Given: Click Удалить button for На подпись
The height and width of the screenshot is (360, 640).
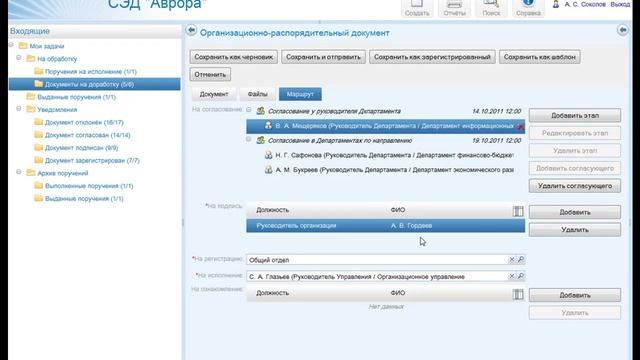Looking at the screenshot, I should pos(575,230).
